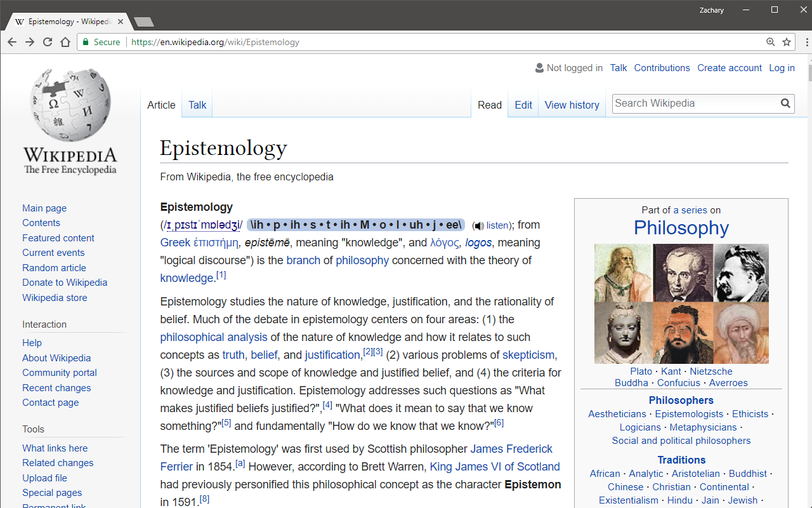Bookmark this page with the star icon
Screen dimensions: 812x508
coord(787,42)
